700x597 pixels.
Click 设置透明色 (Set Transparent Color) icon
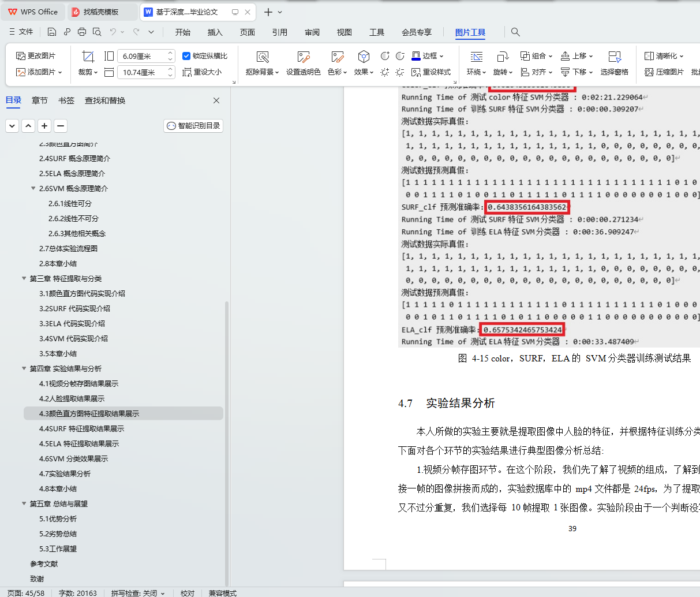pyautogui.click(x=304, y=57)
